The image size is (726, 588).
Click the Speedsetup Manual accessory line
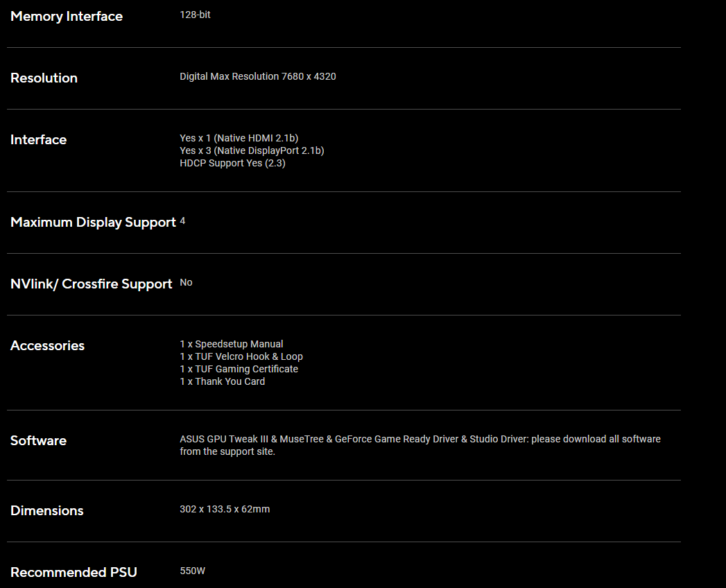click(x=231, y=344)
